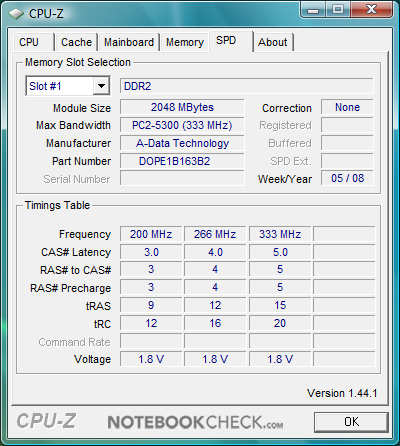Click the Command Rate label
Screen dimensions: 400x446
click(74, 342)
